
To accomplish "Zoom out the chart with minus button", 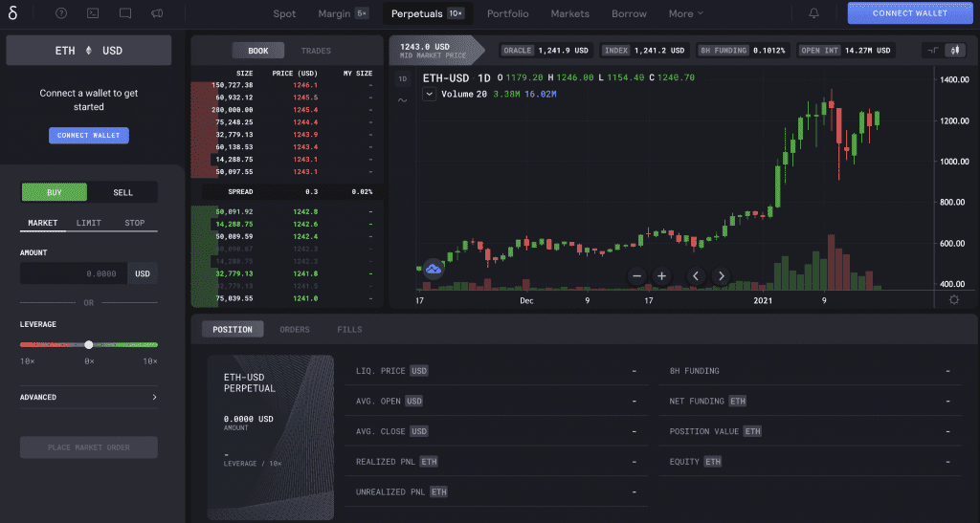I will tap(636, 275).
